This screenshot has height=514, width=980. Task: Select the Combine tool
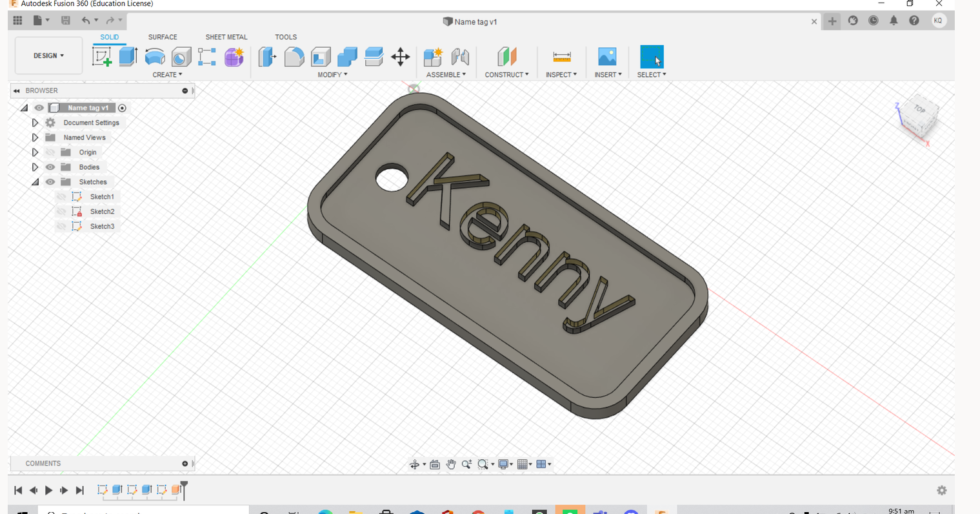[x=347, y=57]
